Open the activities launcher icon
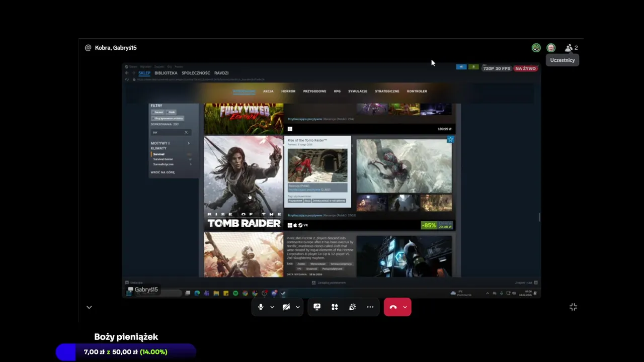The image size is (644, 362). (x=335, y=307)
